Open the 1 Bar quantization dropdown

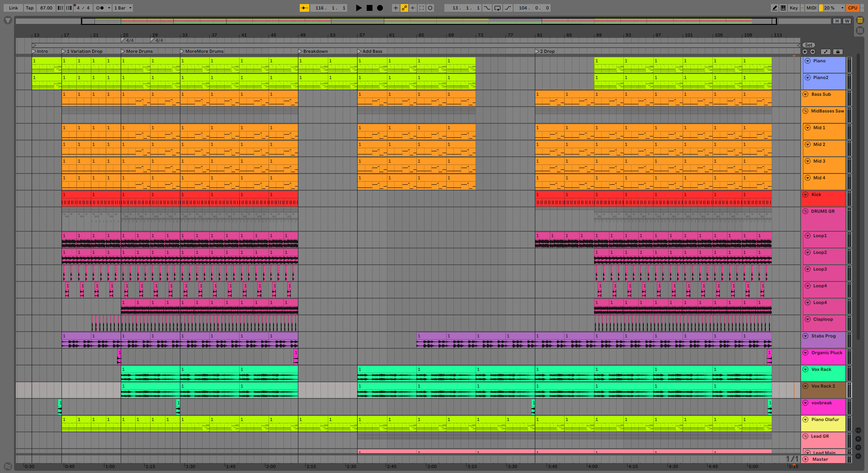tap(123, 8)
